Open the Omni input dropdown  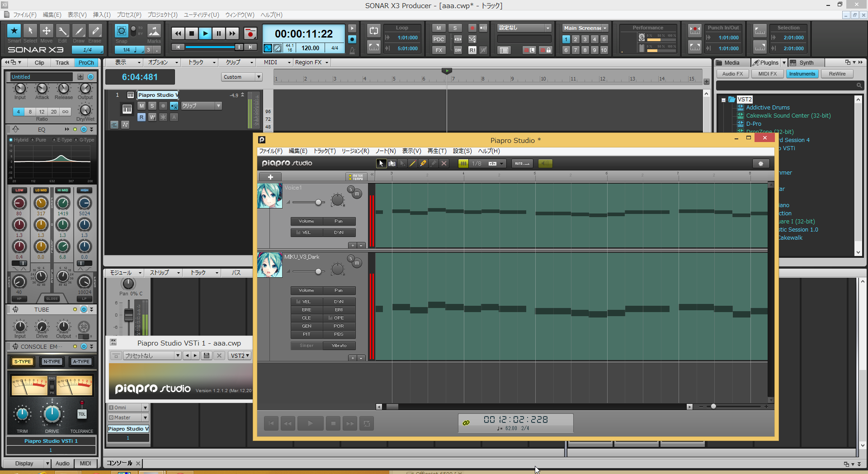(x=128, y=408)
